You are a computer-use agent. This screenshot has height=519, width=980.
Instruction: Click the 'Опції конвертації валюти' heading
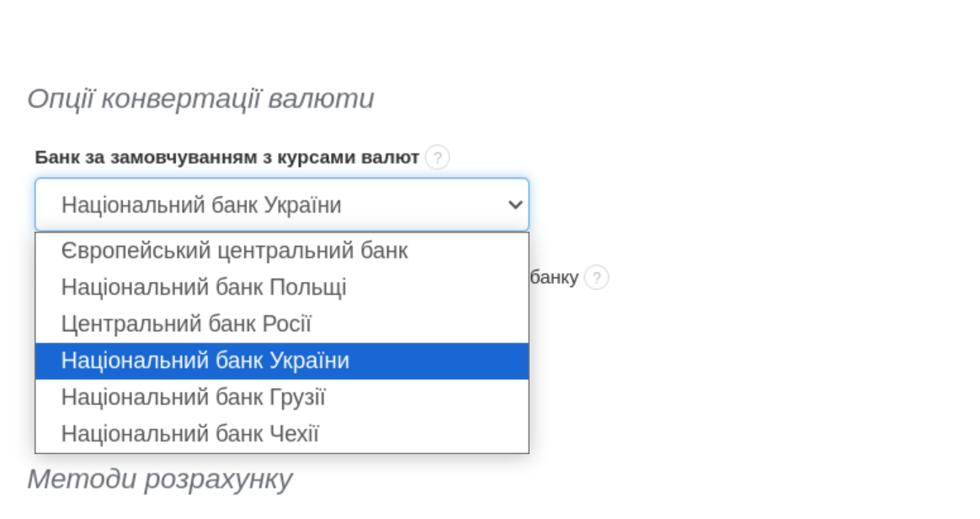(202, 97)
